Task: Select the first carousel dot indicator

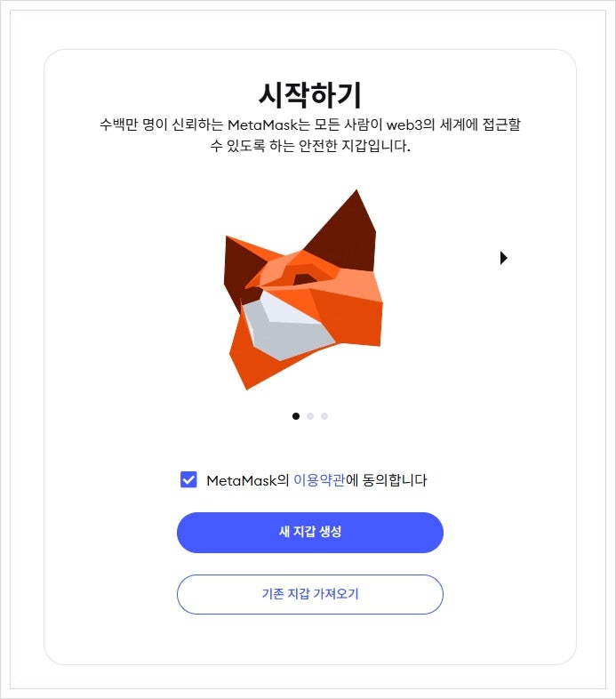Action: 296,416
